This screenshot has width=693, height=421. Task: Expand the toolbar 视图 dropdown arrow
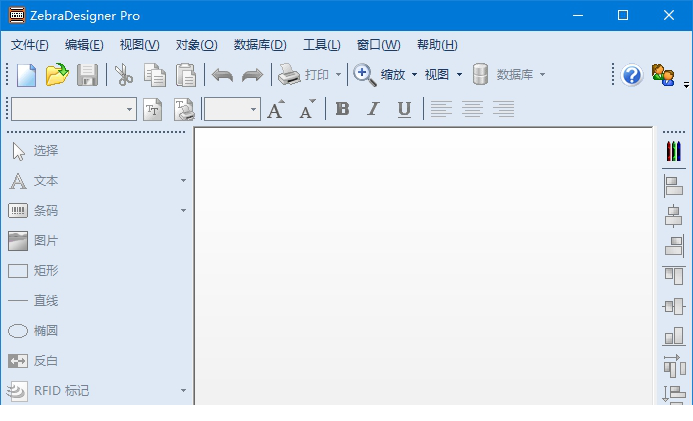tap(459, 75)
